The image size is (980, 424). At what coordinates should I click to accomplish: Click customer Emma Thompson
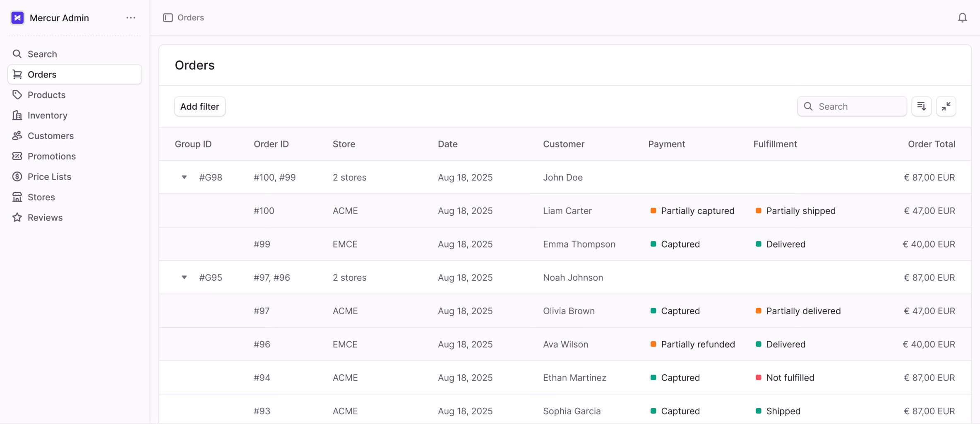[579, 244]
